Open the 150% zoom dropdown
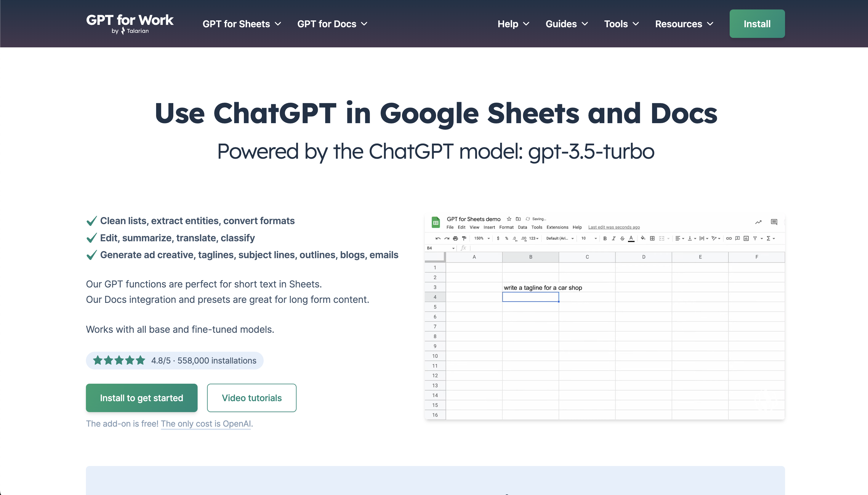This screenshot has height=495, width=868. coord(482,238)
